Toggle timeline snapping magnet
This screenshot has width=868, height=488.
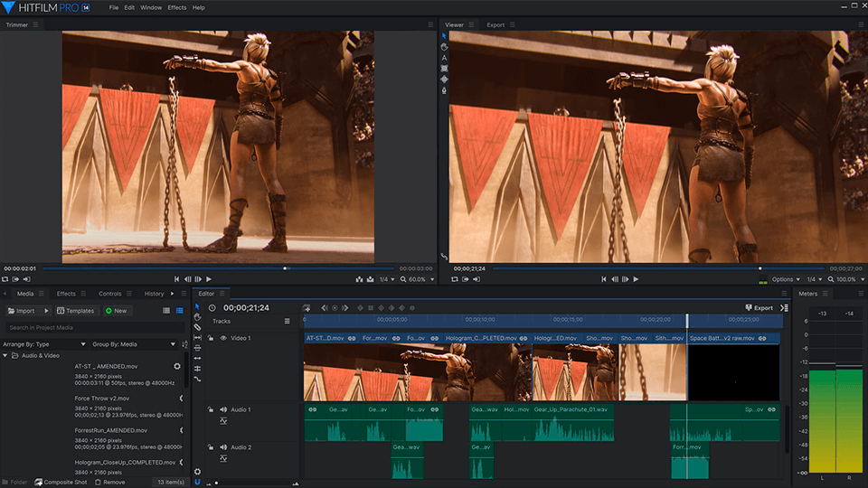[x=197, y=482]
